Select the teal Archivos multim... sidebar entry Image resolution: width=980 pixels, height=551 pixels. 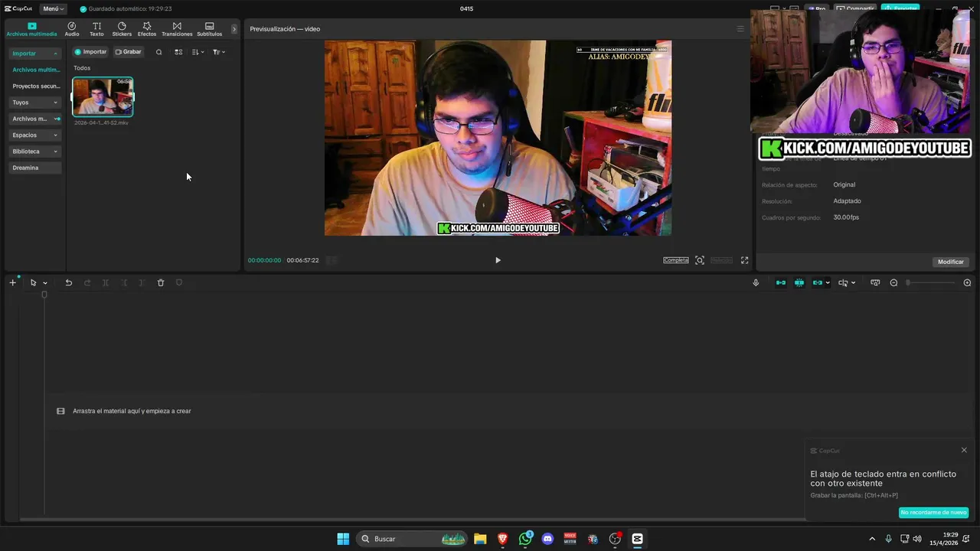tap(36, 70)
